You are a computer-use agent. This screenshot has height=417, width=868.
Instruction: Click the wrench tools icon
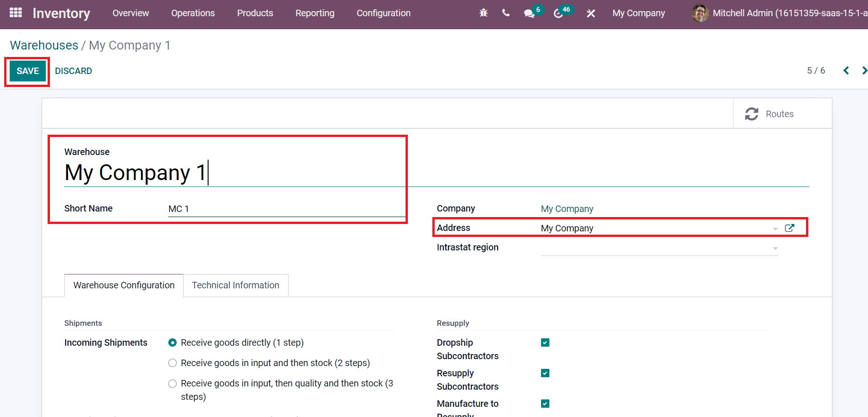tap(591, 13)
